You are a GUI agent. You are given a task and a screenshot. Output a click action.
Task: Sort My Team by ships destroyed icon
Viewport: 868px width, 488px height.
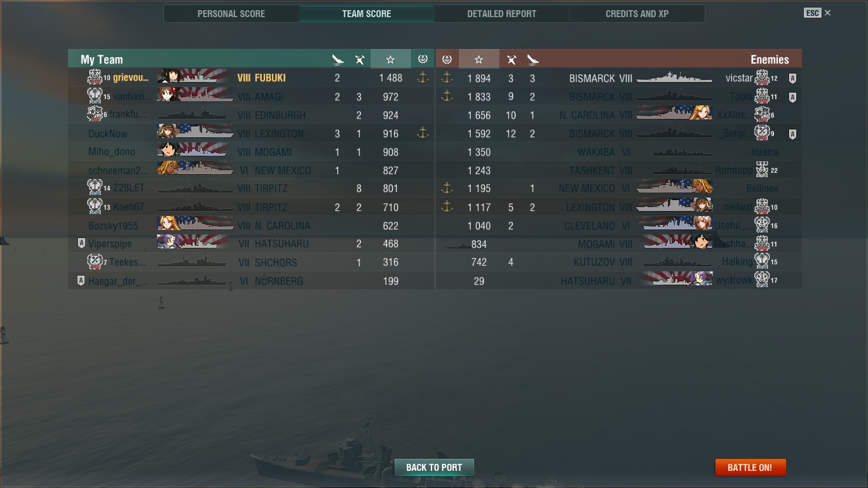337,60
